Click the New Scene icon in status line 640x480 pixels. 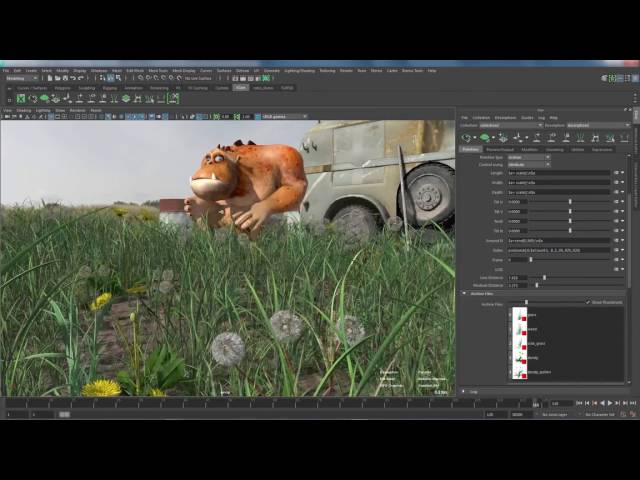coord(50,78)
